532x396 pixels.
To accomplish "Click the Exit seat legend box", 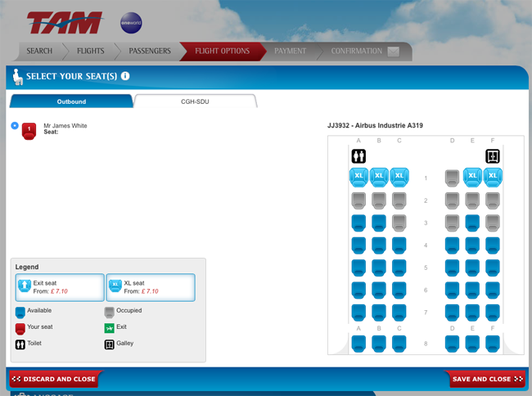I will [60, 287].
